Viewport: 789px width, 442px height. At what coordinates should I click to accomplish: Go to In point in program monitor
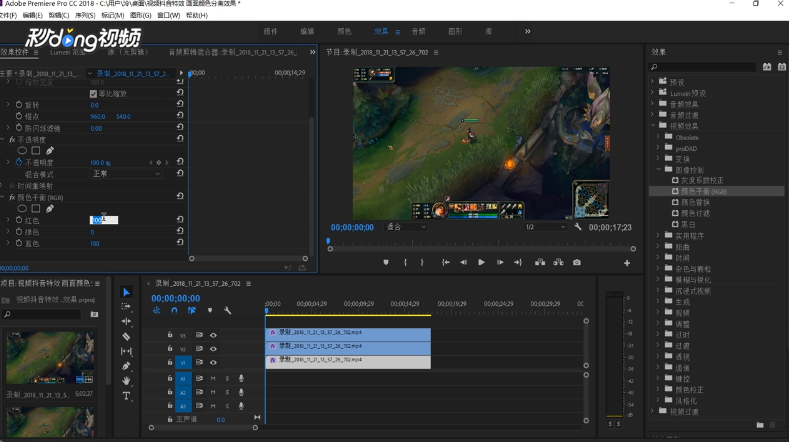point(445,262)
